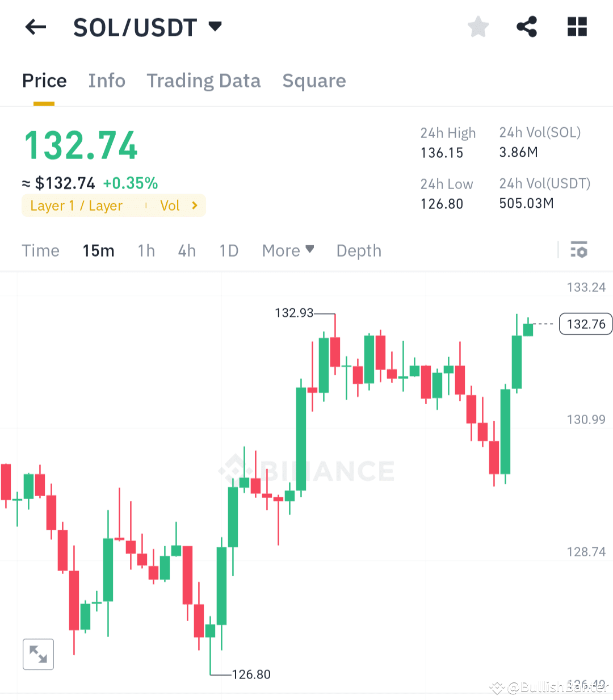Open the Square tab
Screen dimensions: 613x700
point(314,81)
